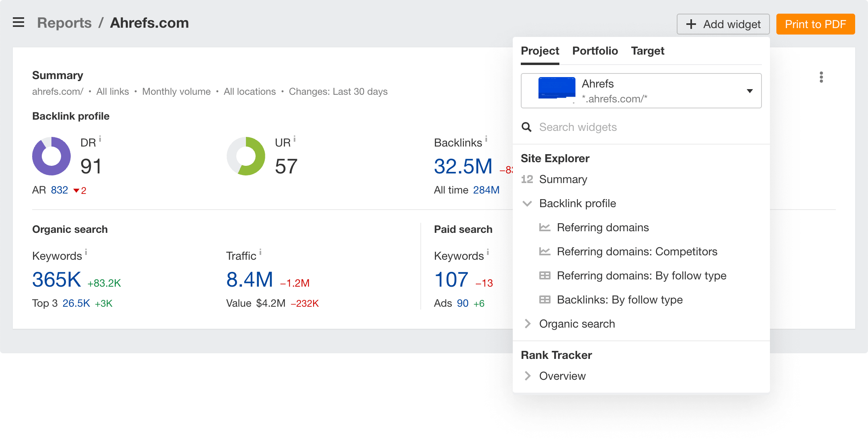Click the Ahrefs.com breadcrumb title
The width and height of the screenshot is (868, 440).
click(x=149, y=23)
